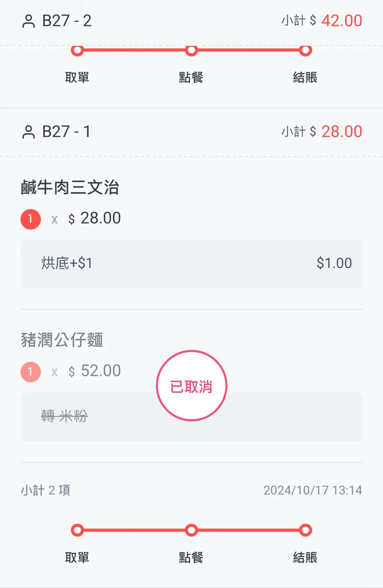Tap the red quantity badge for 鹹牛肉三文治
The image size is (383, 588).
30,219
